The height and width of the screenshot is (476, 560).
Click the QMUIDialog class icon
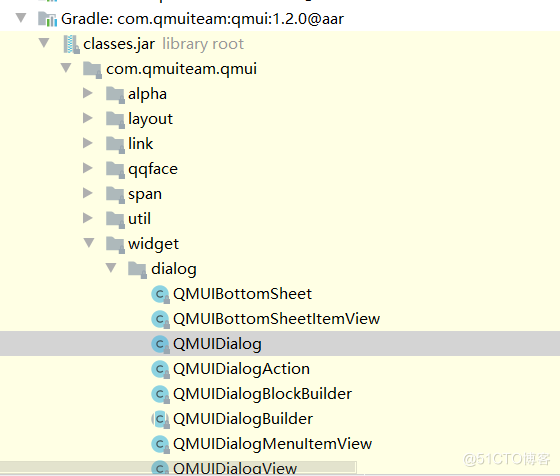160,345
